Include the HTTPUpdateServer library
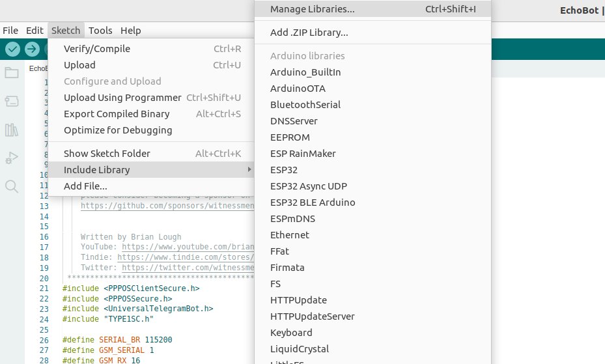Screen dimensions: 605x364 tap(373, 316)
